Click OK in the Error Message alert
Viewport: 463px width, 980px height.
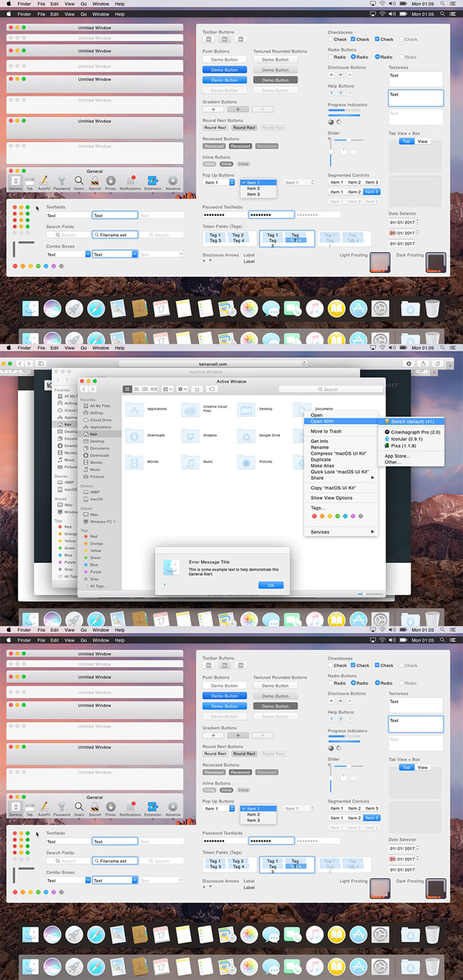click(271, 585)
